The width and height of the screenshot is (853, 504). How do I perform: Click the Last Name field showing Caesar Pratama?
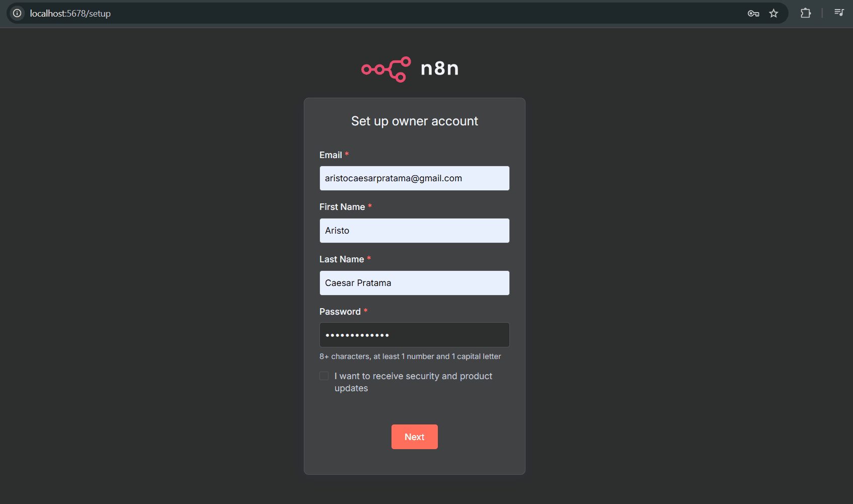414,282
